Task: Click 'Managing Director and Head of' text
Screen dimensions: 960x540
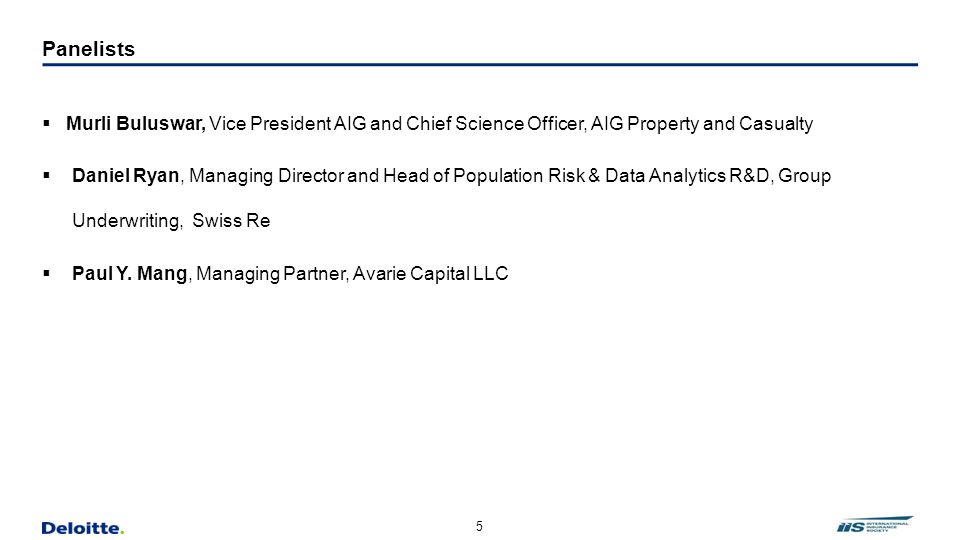Action: click(x=320, y=176)
